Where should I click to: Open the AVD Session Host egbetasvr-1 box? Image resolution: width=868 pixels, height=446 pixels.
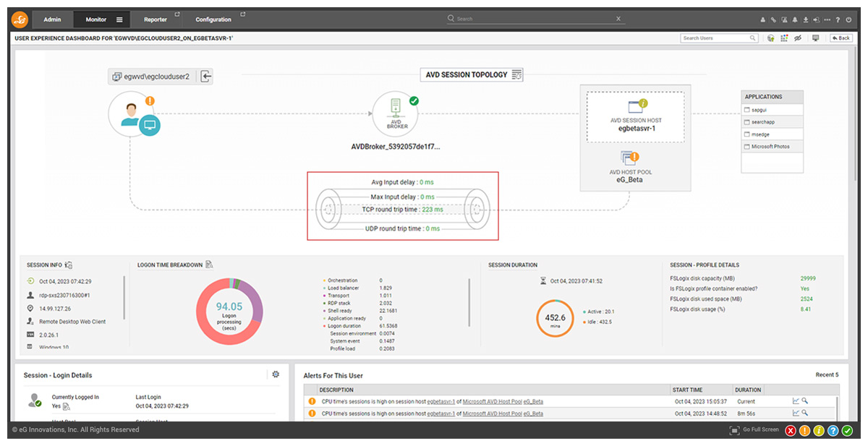pyautogui.click(x=636, y=116)
